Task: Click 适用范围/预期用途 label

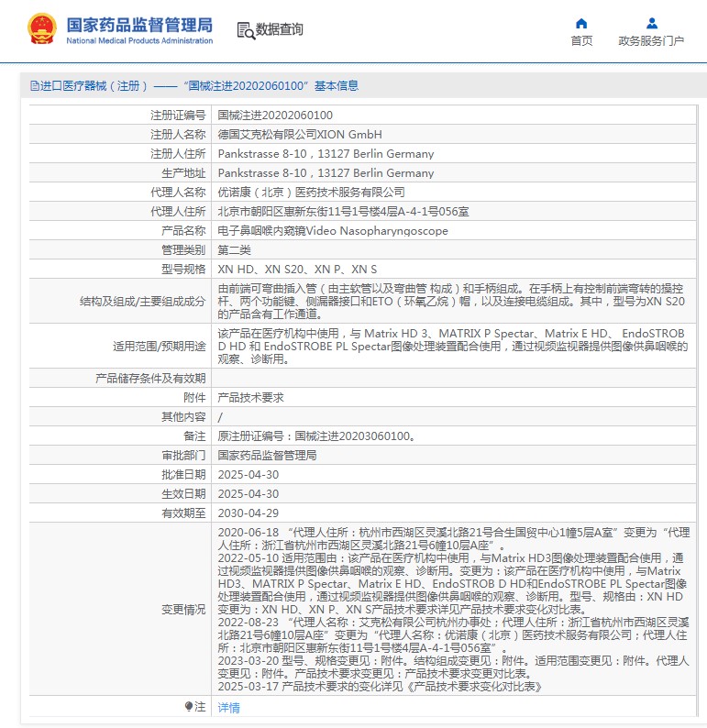Action: click(x=160, y=347)
